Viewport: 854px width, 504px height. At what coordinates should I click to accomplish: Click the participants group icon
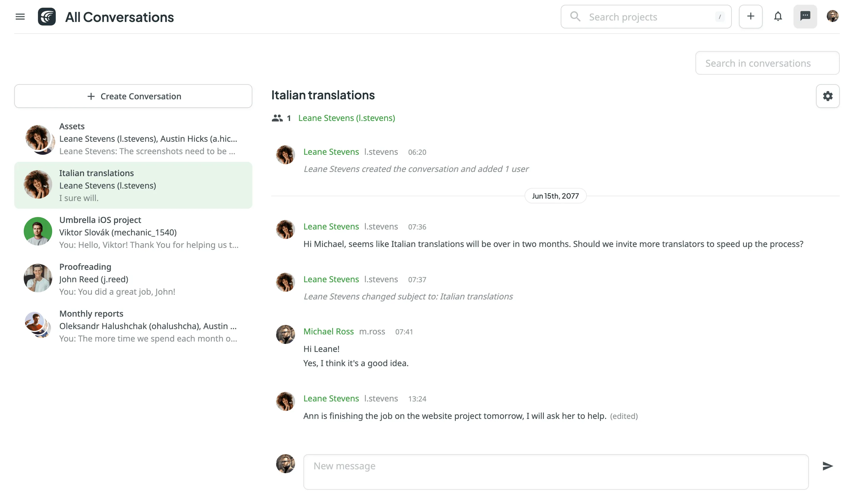(277, 118)
